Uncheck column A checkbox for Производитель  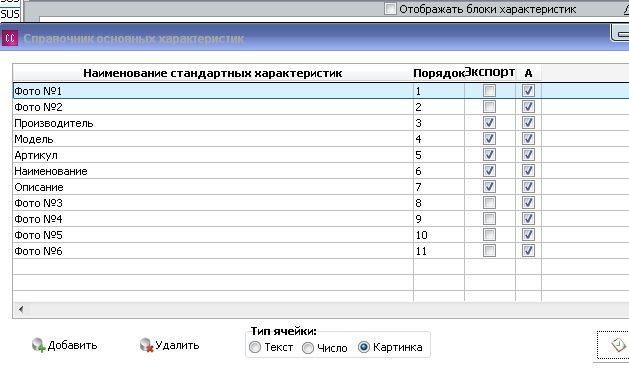click(x=528, y=123)
